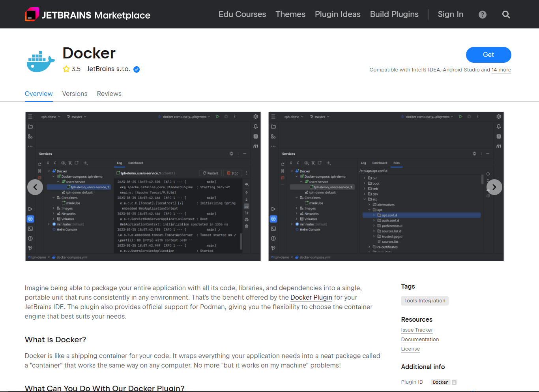
Task: Open the License link
Action: click(410, 349)
